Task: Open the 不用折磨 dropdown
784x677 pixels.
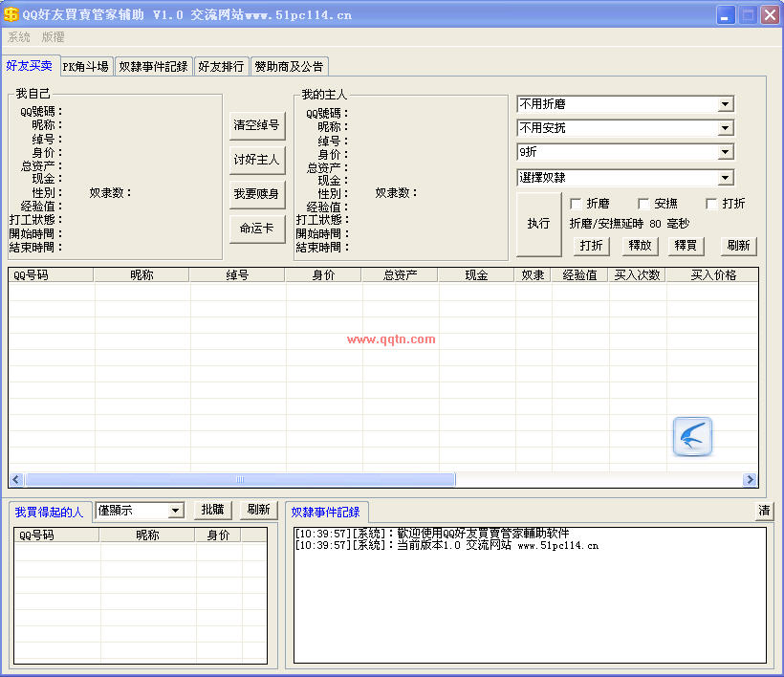Action: pyautogui.click(x=625, y=104)
